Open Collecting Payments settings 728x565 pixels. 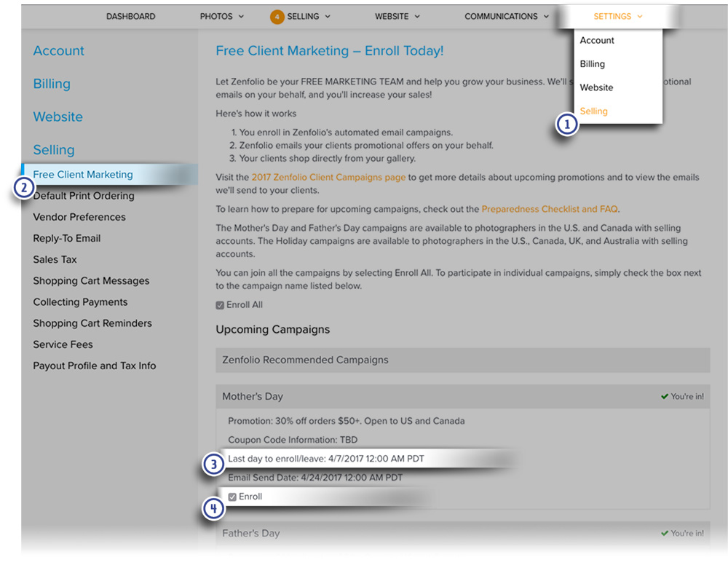coord(80,302)
